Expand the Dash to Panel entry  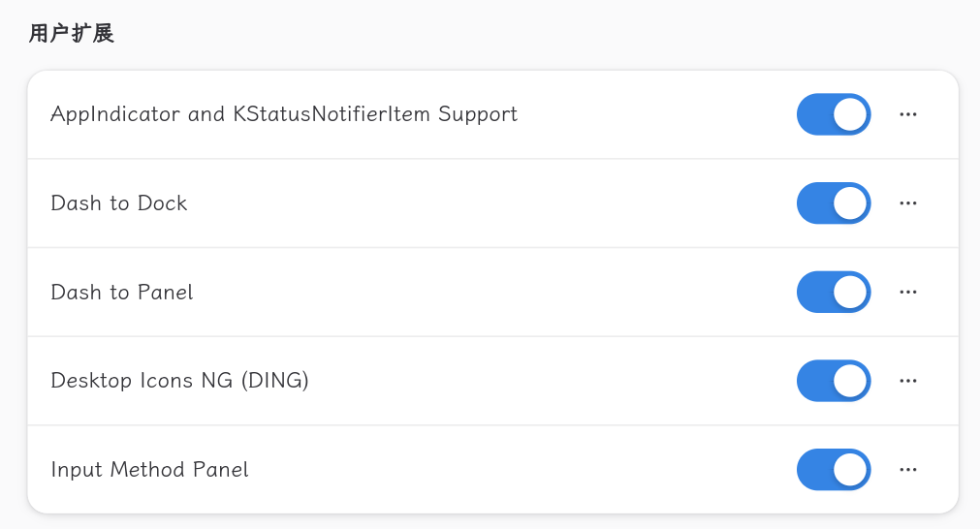point(122,292)
